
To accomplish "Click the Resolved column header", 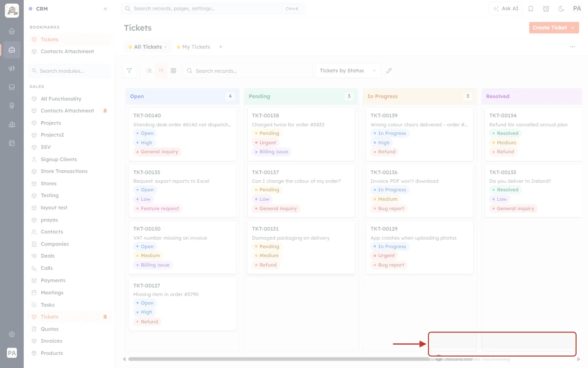I will click(532, 96).
